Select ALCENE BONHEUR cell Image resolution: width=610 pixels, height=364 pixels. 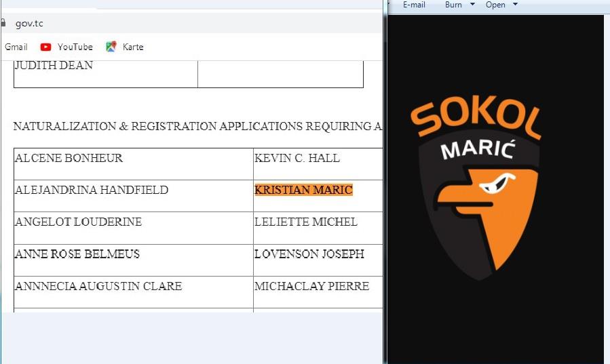click(134, 164)
